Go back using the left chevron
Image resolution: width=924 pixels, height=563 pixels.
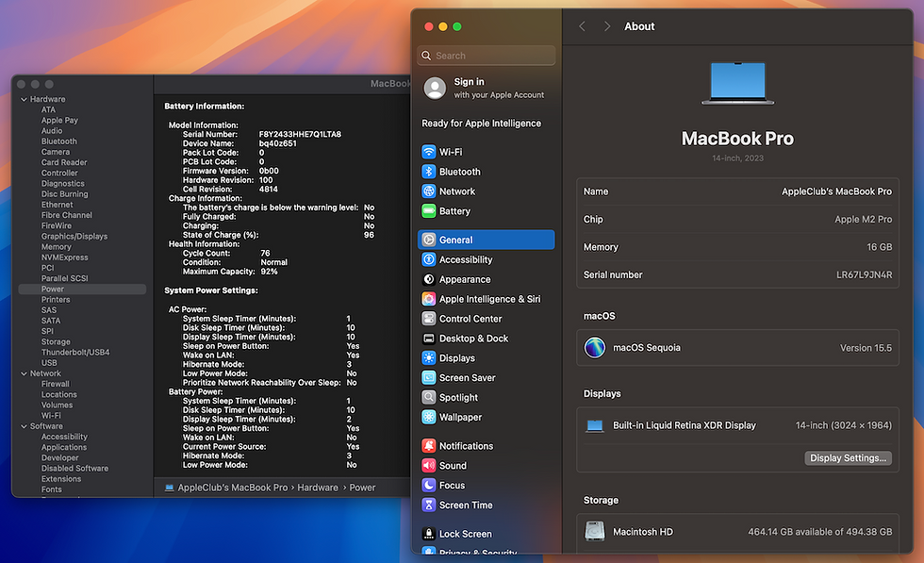pyautogui.click(x=583, y=26)
